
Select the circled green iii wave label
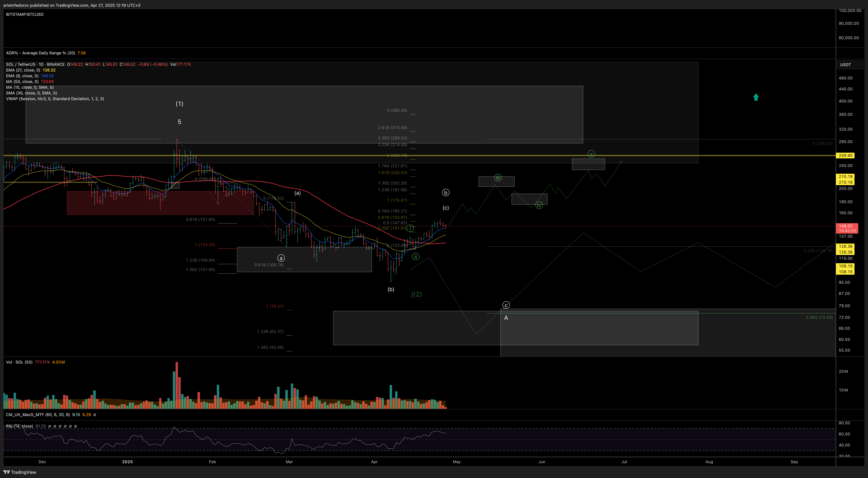coord(498,178)
